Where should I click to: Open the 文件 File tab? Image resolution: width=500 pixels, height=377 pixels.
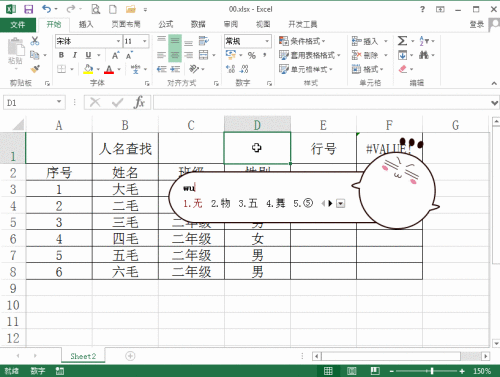pyautogui.click(x=18, y=24)
